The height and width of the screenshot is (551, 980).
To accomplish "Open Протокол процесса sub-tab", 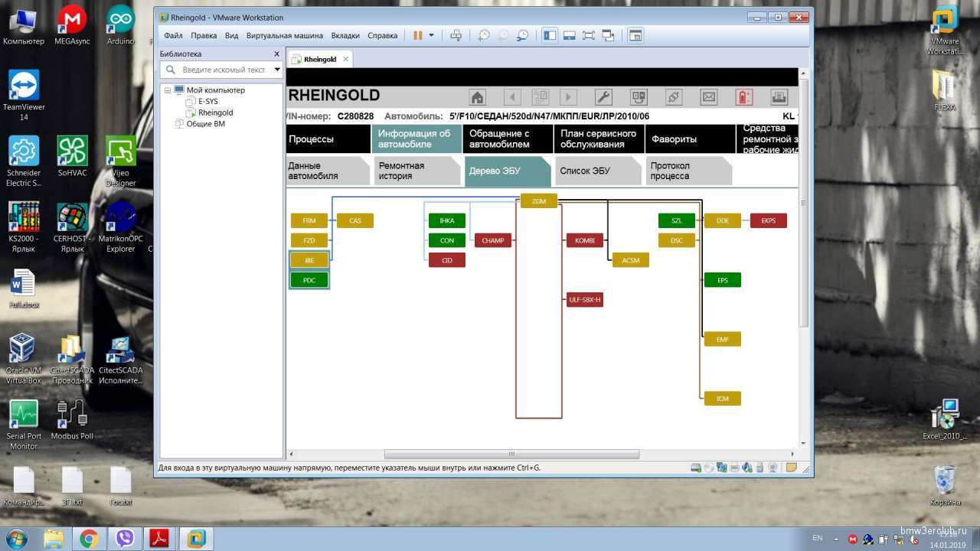I will click(x=690, y=171).
